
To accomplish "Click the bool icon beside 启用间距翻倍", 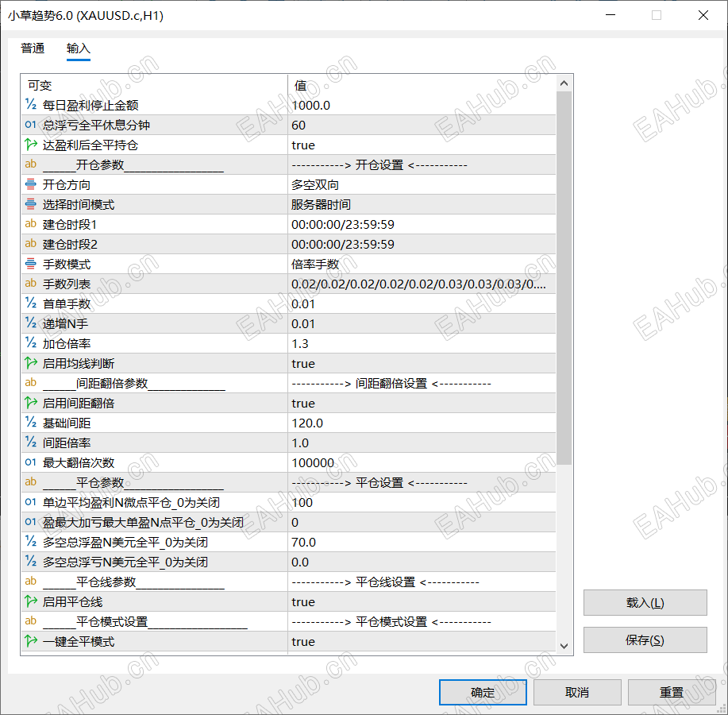I will click(x=31, y=402).
